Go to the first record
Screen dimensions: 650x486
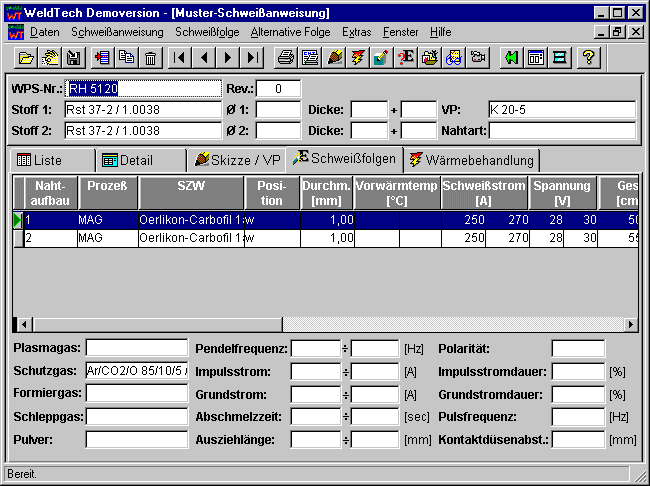point(180,58)
